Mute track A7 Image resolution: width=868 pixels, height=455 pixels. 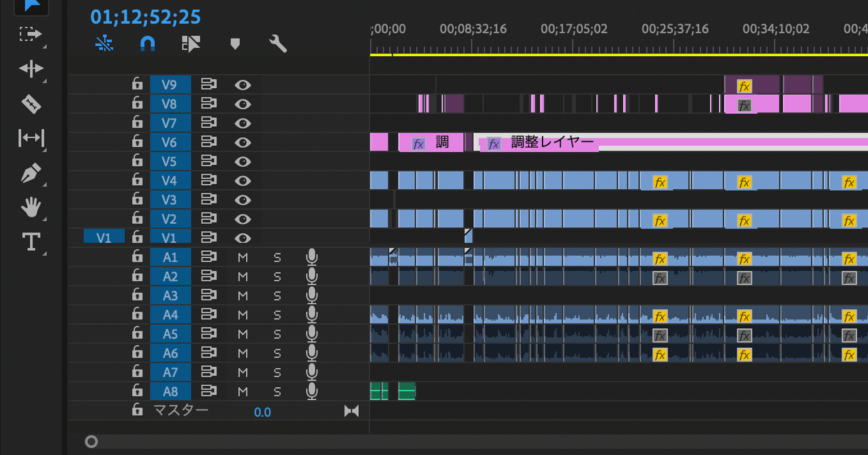point(243,372)
